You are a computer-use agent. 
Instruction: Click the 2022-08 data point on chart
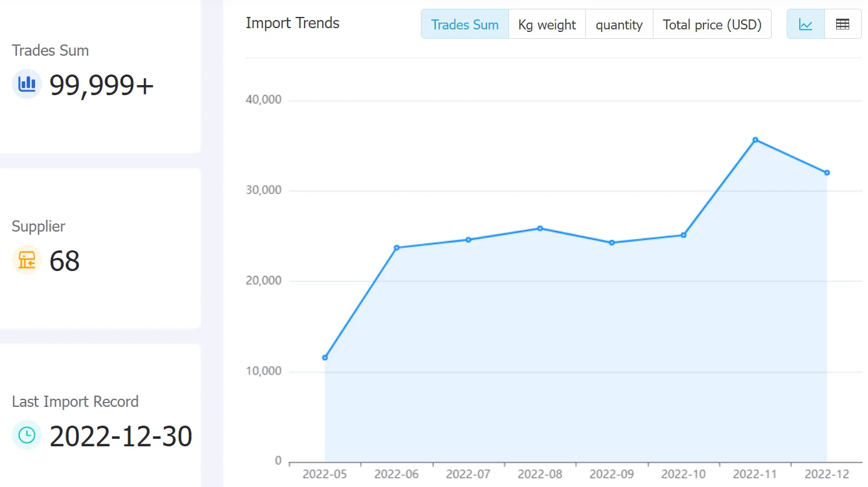[x=540, y=228]
